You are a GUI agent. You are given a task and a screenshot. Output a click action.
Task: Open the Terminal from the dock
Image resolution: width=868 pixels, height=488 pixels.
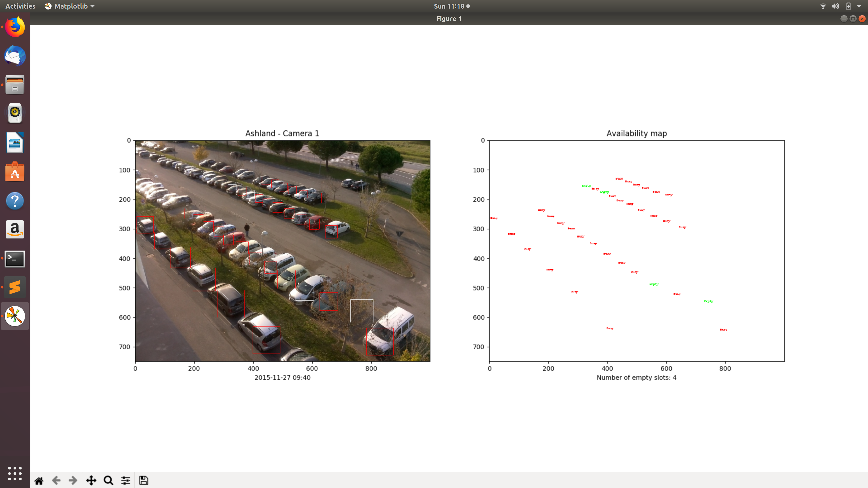[x=15, y=259]
